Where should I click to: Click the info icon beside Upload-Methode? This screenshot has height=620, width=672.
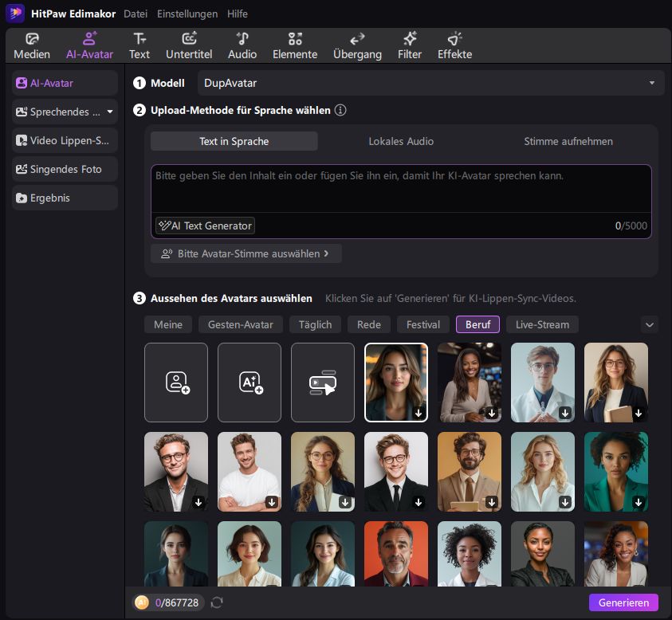[x=340, y=111]
